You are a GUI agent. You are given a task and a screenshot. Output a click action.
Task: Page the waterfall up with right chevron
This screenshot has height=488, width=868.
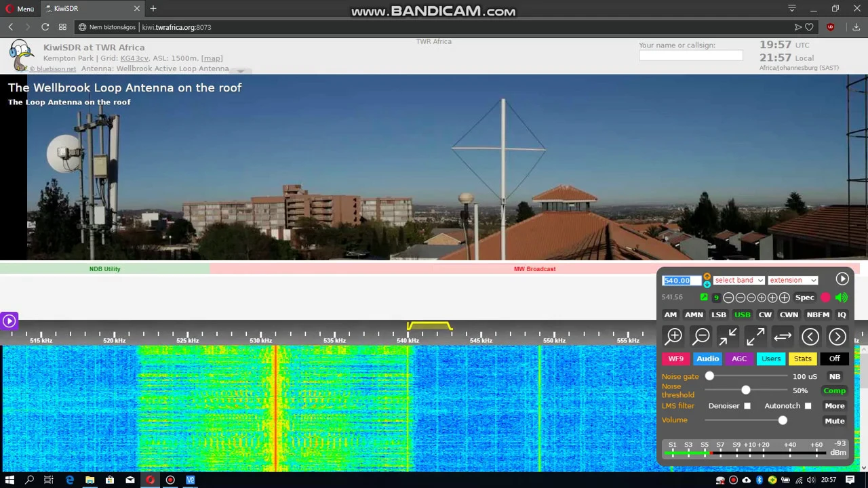[x=837, y=336]
